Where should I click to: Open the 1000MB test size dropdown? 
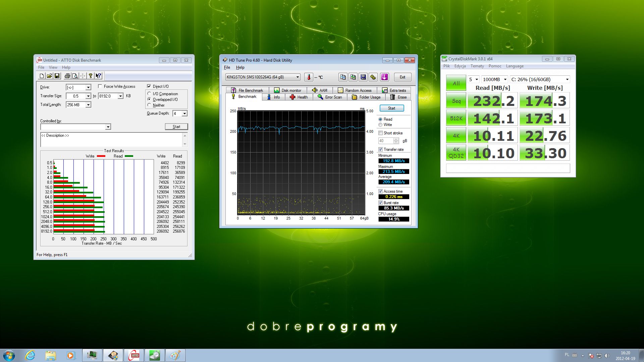pos(495,79)
